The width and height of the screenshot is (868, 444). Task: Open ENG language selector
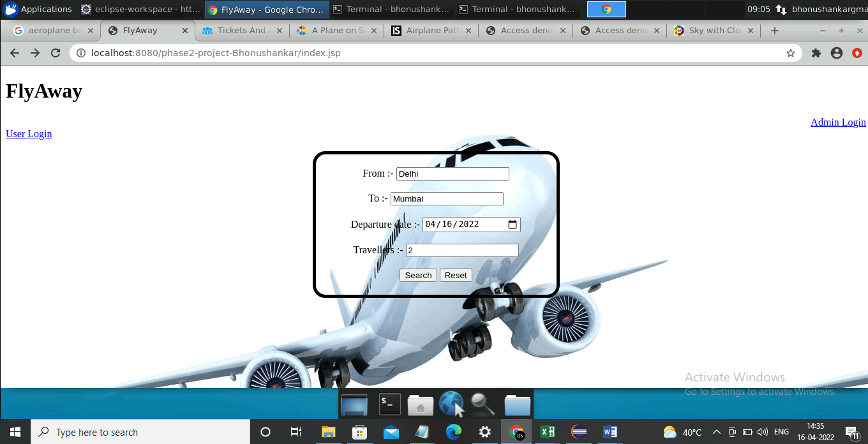coord(781,432)
